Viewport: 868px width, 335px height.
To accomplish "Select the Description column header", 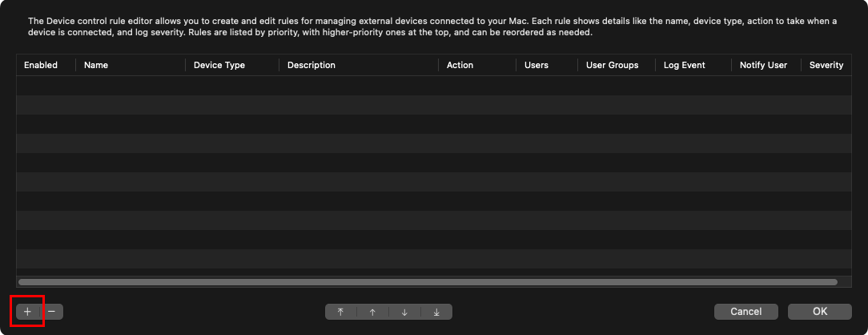I will [311, 65].
